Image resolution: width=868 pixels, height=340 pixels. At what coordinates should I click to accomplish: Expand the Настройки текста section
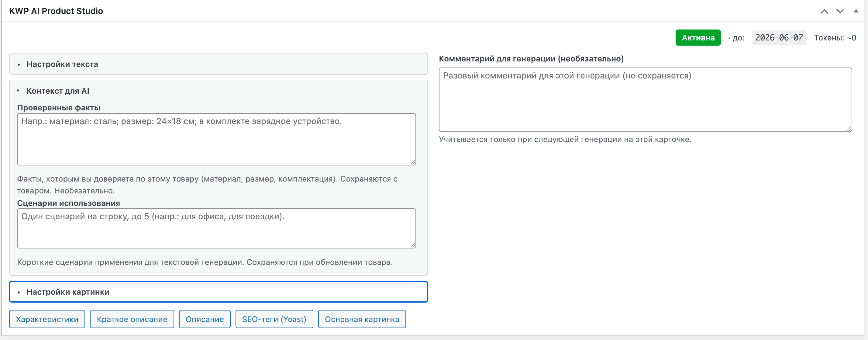pyautogui.click(x=218, y=64)
